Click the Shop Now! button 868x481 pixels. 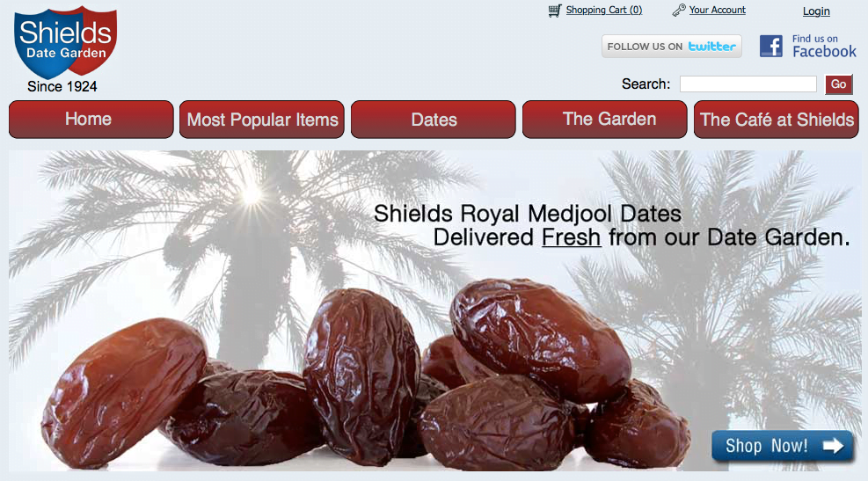(782, 446)
